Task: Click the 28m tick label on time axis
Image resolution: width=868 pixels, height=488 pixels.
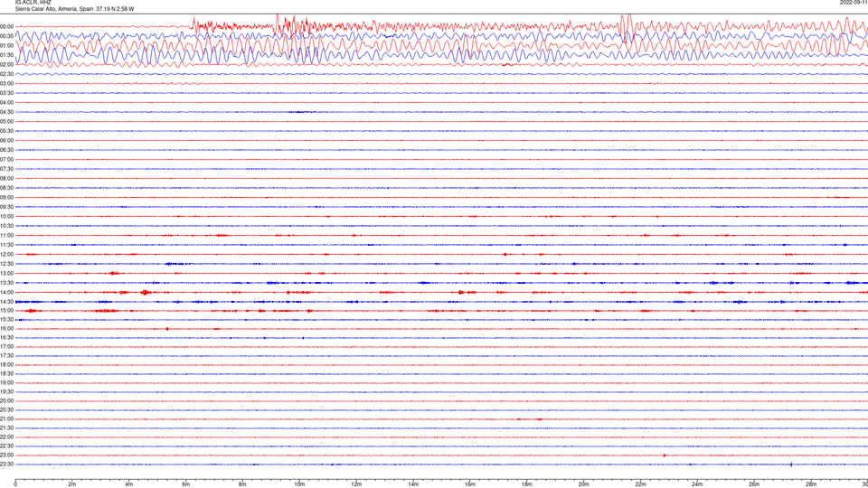Action: click(x=810, y=484)
